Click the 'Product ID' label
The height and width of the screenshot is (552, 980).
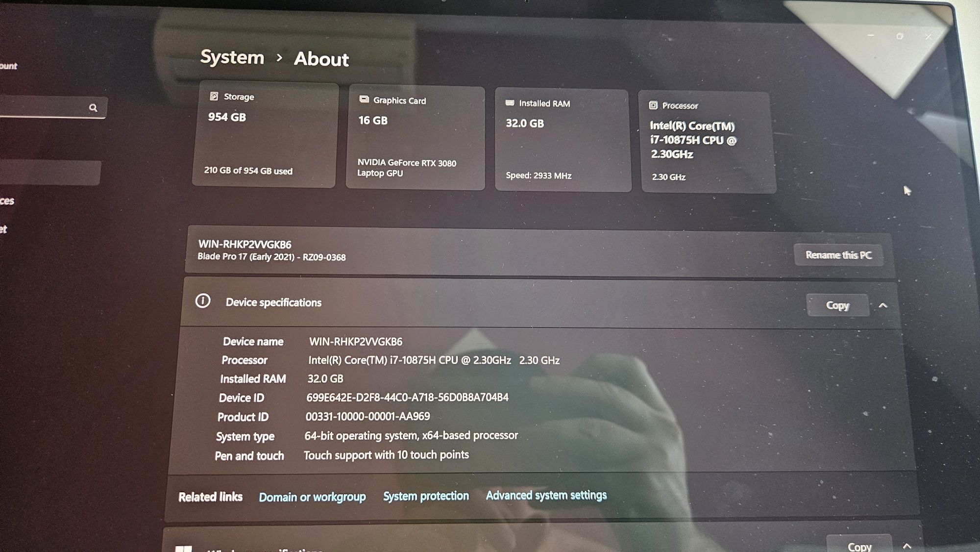[243, 417]
